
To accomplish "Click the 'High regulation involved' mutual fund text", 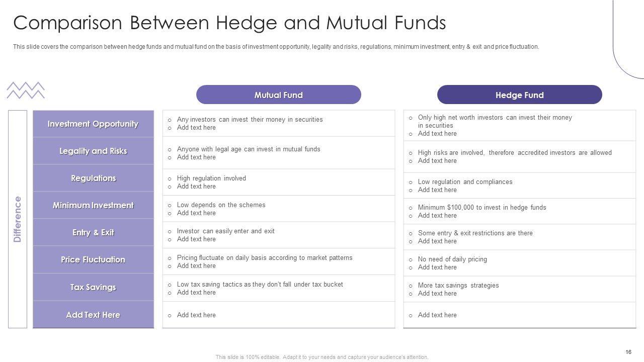I will point(211,178).
